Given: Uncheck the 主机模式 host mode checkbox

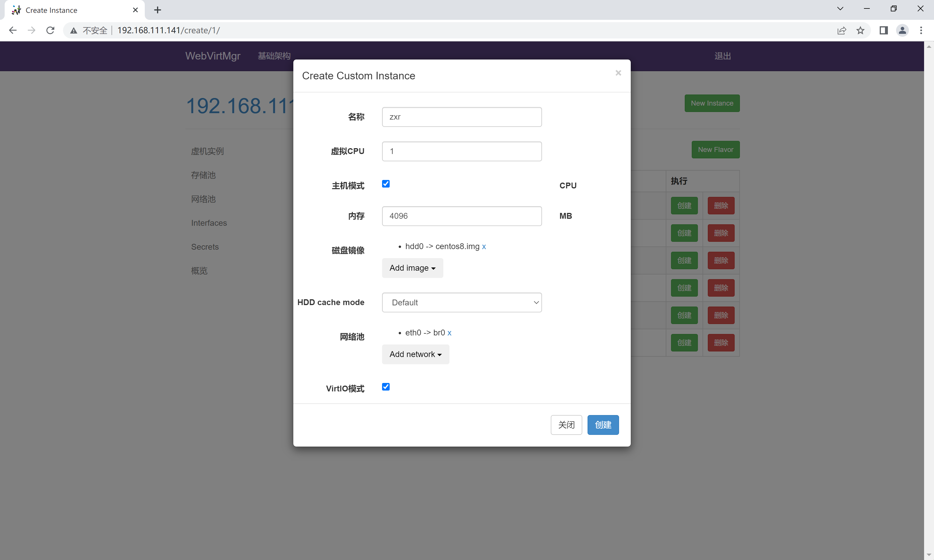Looking at the screenshot, I should [386, 184].
